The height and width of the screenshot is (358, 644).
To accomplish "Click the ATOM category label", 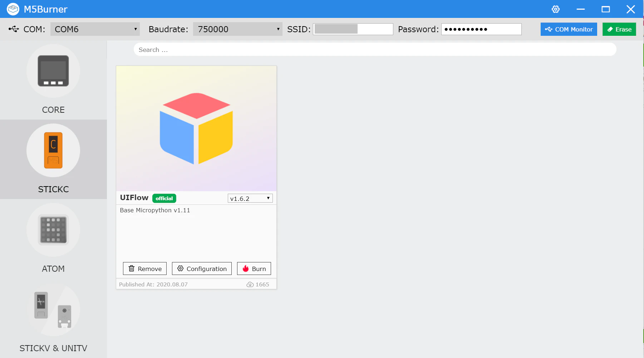I will point(53,269).
